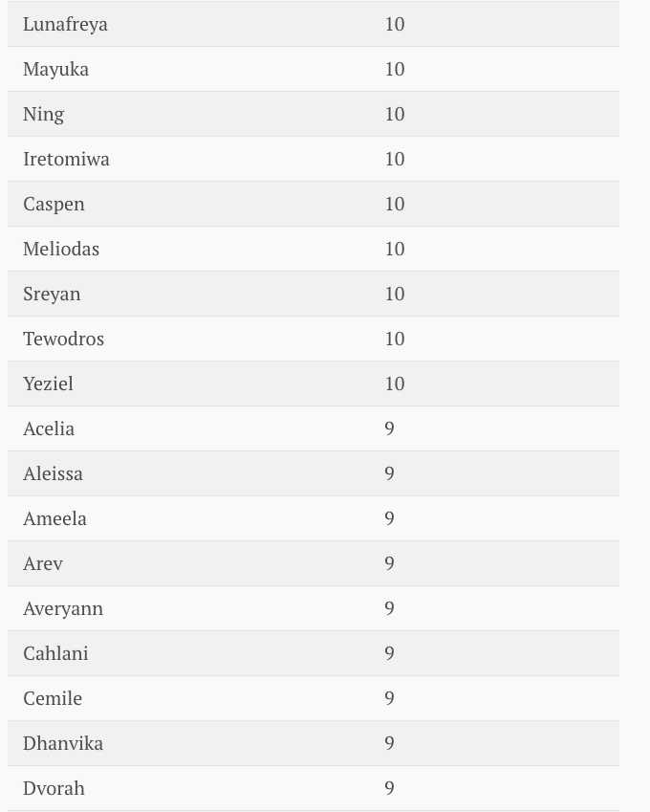Screen dimensions: 650x812
Task: Select the Tewodros name cell
Action: click(63, 339)
